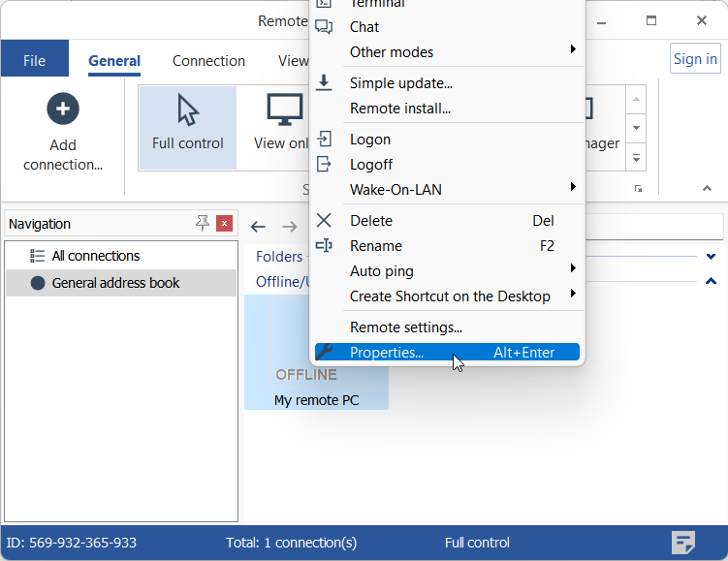The width and height of the screenshot is (728, 561).
Task: Select General address book in tree
Action: [x=115, y=283]
